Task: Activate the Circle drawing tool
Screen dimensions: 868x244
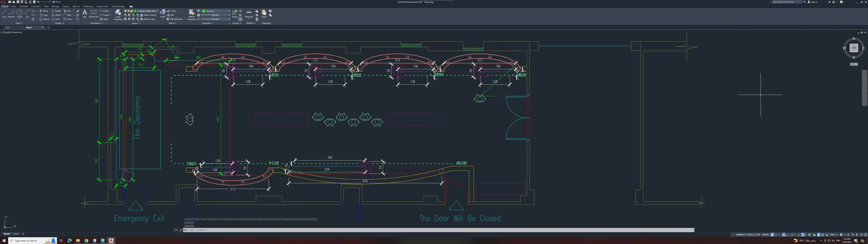Action: [20, 13]
